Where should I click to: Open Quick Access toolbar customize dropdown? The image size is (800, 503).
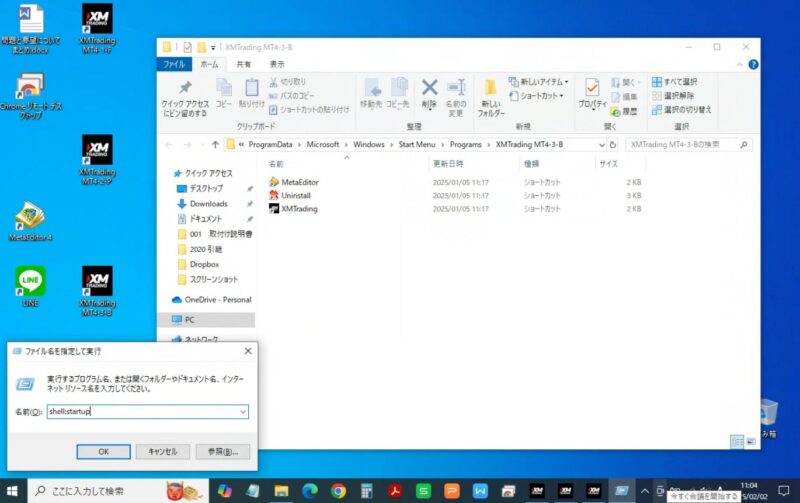point(213,47)
